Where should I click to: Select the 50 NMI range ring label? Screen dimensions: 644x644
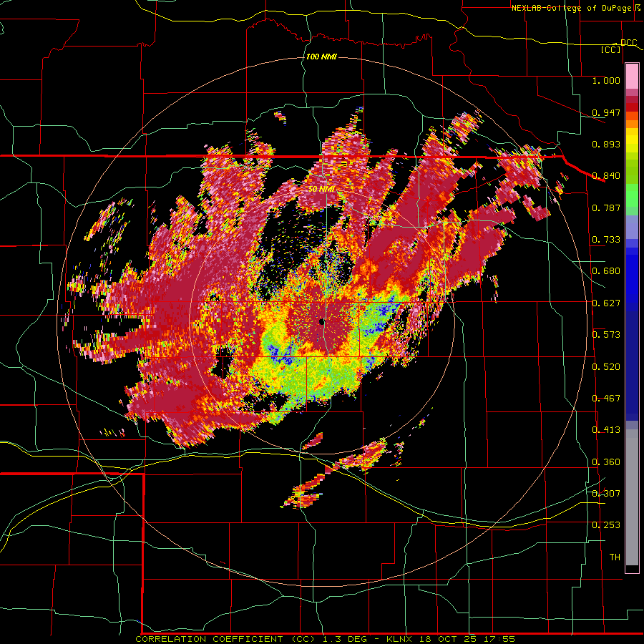pyautogui.click(x=321, y=190)
